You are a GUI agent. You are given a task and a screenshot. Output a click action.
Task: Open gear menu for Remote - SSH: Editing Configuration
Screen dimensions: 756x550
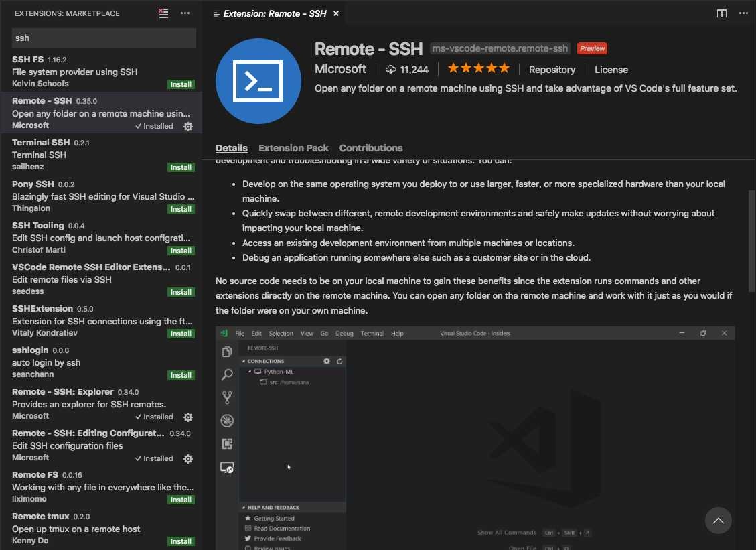coord(188,459)
